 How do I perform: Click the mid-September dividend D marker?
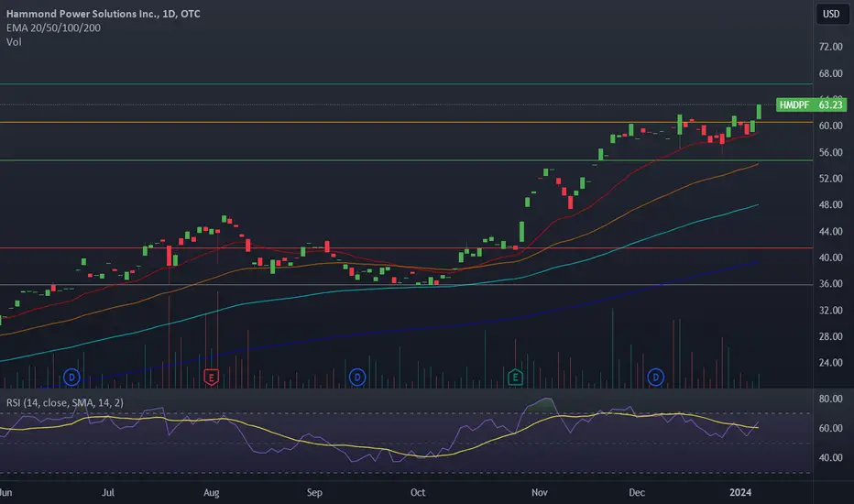tap(357, 377)
